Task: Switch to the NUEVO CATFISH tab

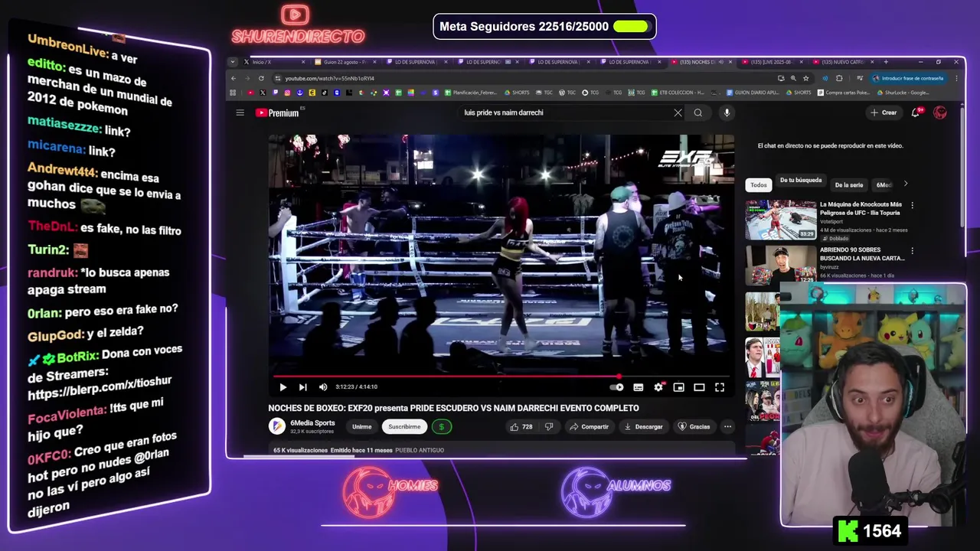Action: pyautogui.click(x=843, y=62)
